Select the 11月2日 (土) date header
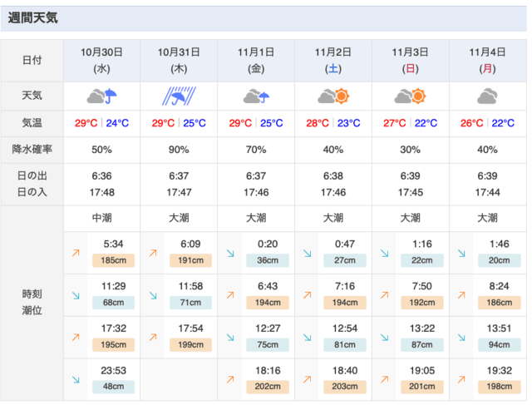This screenshot has height=405, width=532. (333, 60)
